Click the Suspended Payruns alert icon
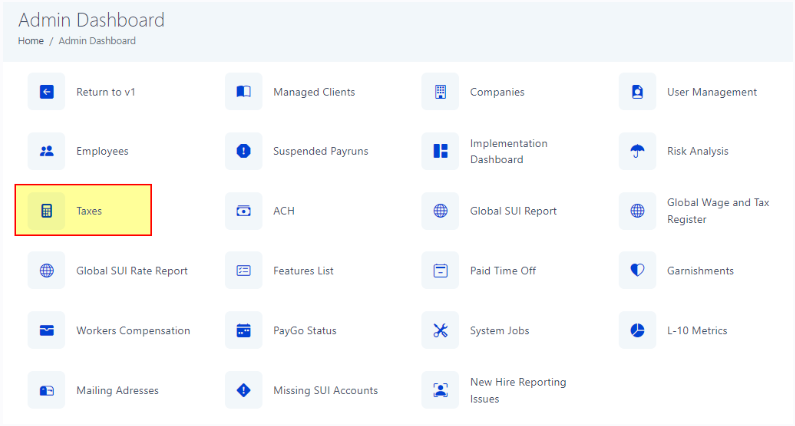This screenshot has height=426, width=795. (243, 151)
